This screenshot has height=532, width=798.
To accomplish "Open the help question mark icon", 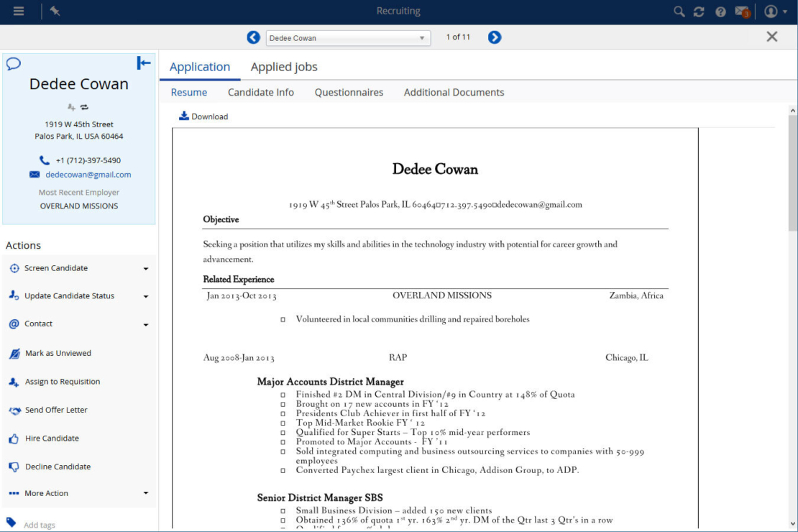I will [720, 12].
